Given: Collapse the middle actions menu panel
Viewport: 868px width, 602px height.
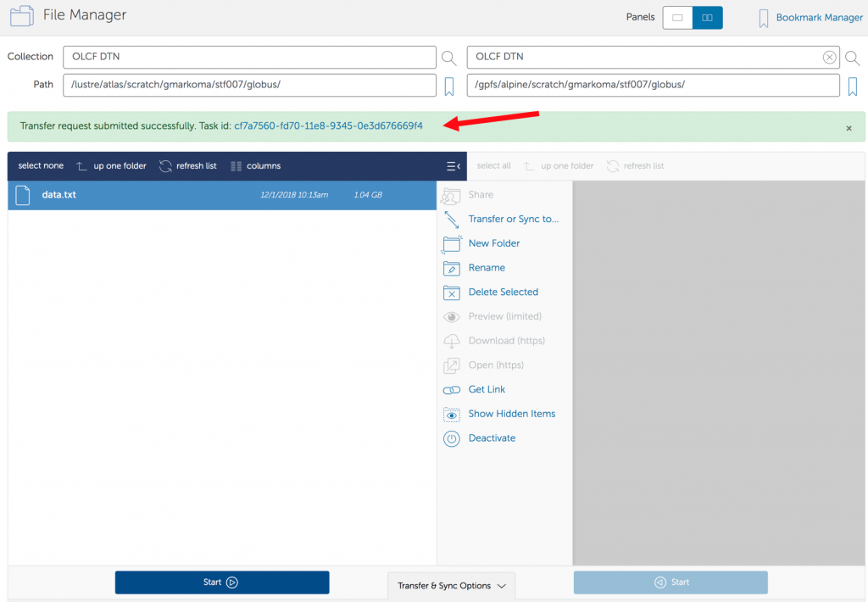Looking at the screenshot, I should point(453,166).
